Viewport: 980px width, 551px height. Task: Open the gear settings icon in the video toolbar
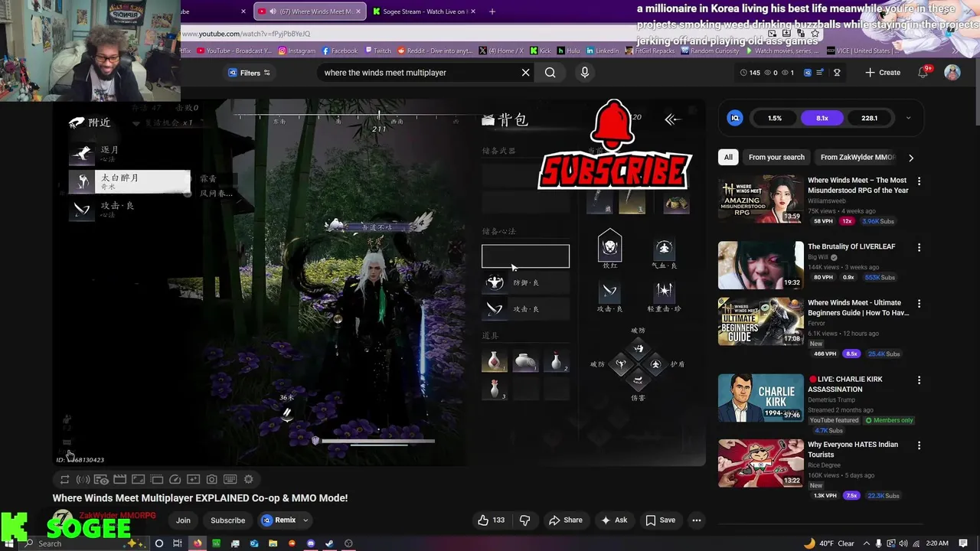pos(249,480)
